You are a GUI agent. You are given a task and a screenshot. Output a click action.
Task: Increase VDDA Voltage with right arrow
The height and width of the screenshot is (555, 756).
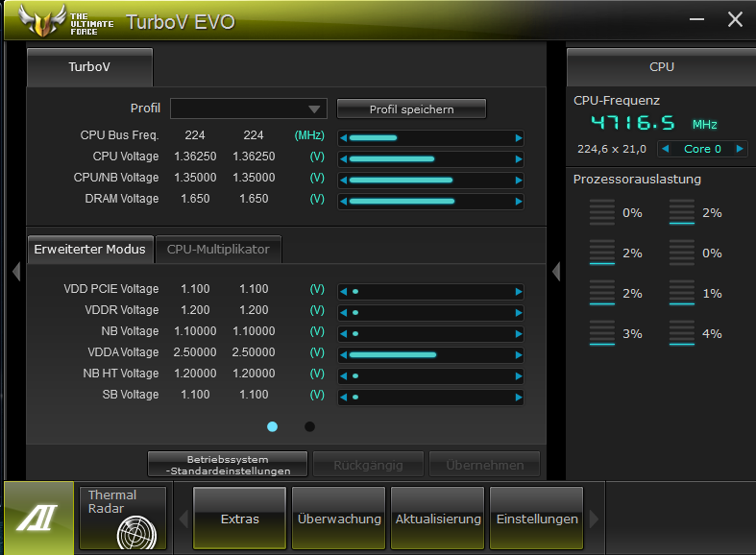[x=519, y=355]
